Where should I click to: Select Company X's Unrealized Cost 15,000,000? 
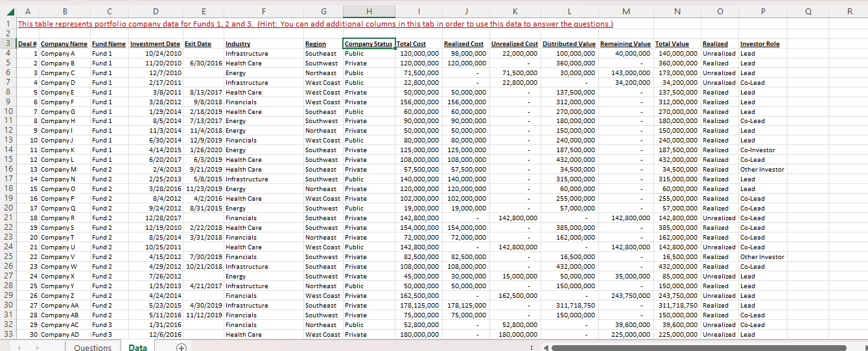[x=515, y=276]
